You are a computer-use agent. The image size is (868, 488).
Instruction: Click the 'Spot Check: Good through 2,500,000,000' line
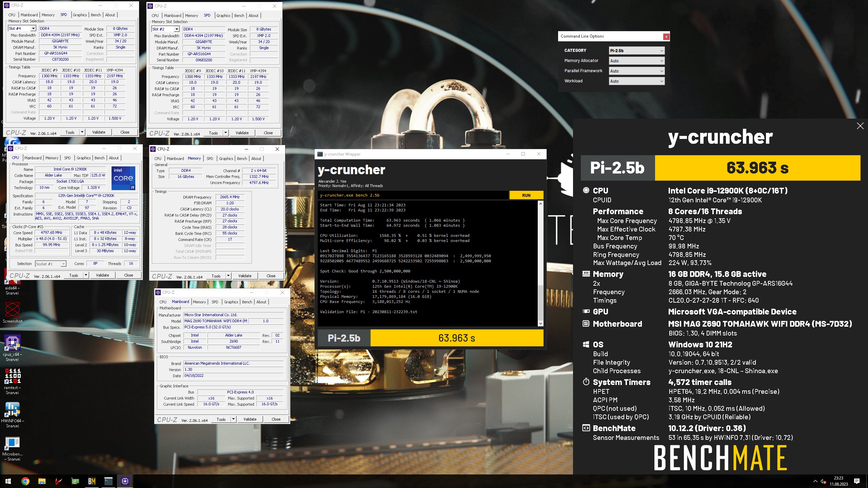point(365,271)
